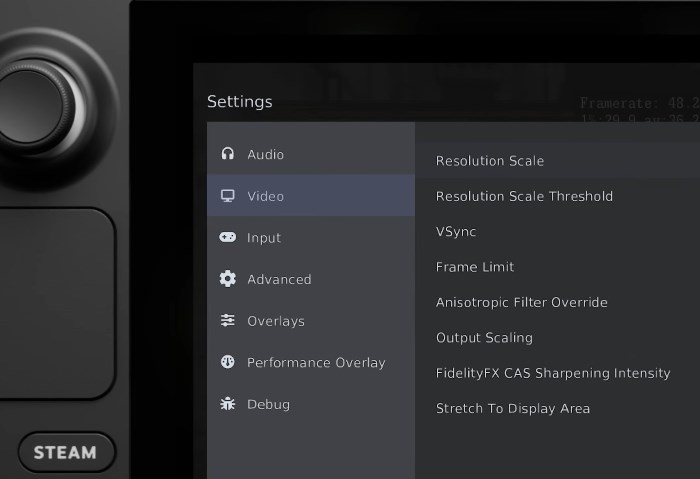Go to Performance Overlay settings
Viewport: 700px width, 479px height.
(316, 362)
